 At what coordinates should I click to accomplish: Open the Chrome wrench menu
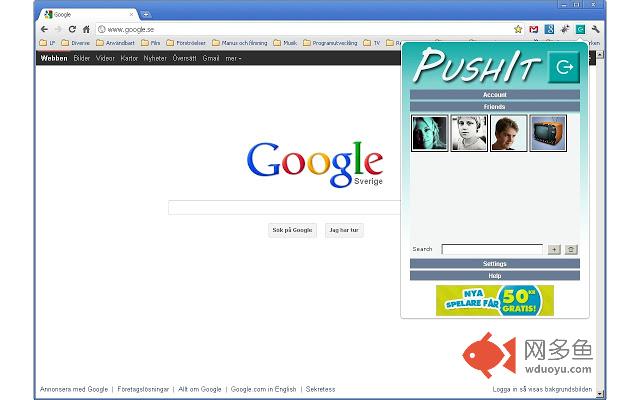[x=595, y=29]
